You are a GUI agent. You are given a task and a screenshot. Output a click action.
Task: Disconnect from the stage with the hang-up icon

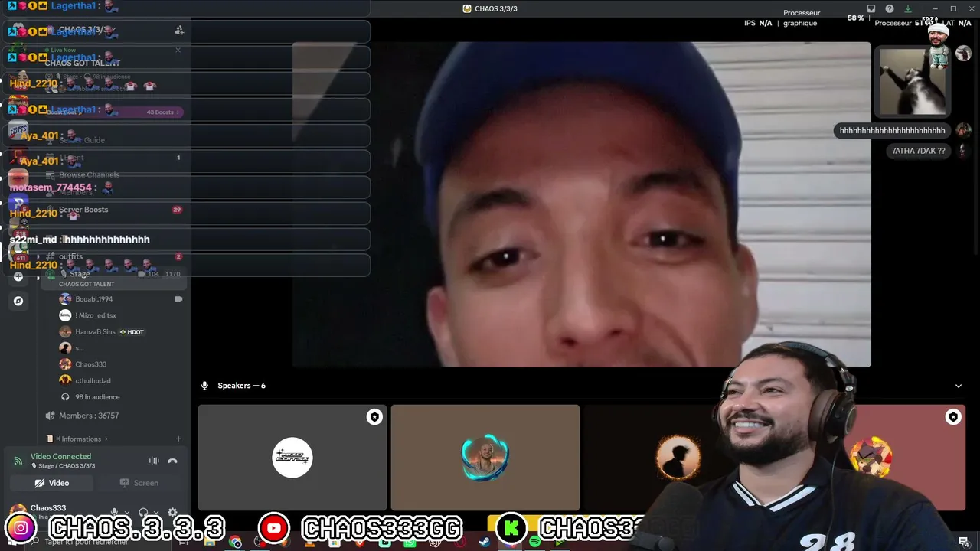(172, 461)
